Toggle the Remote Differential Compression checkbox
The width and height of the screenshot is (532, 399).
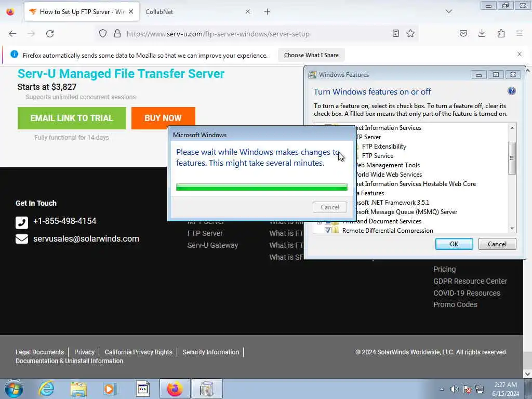point(328,230)
